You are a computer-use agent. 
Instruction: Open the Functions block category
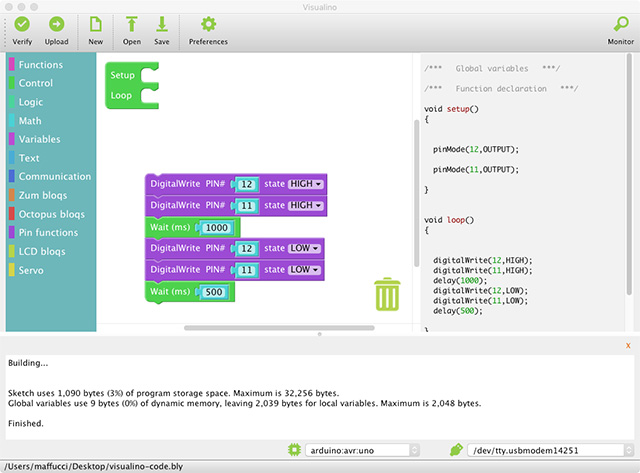pyautogui.click(x=40, y=65)
